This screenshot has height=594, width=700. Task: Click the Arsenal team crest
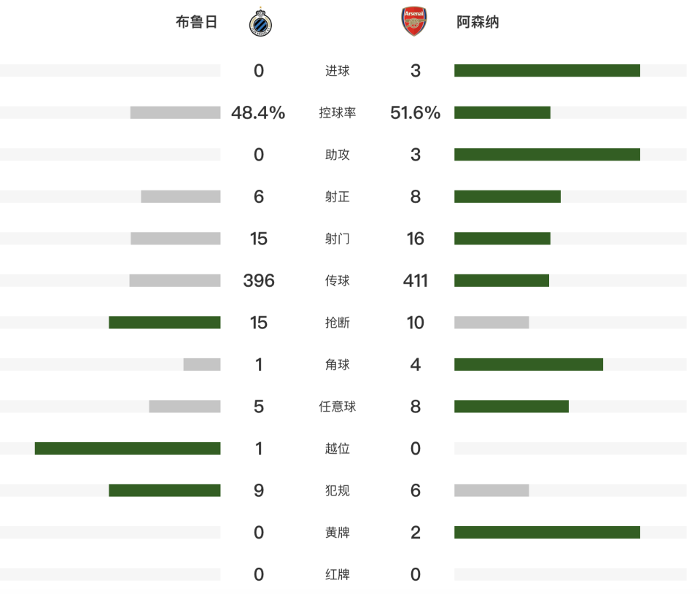415,22
